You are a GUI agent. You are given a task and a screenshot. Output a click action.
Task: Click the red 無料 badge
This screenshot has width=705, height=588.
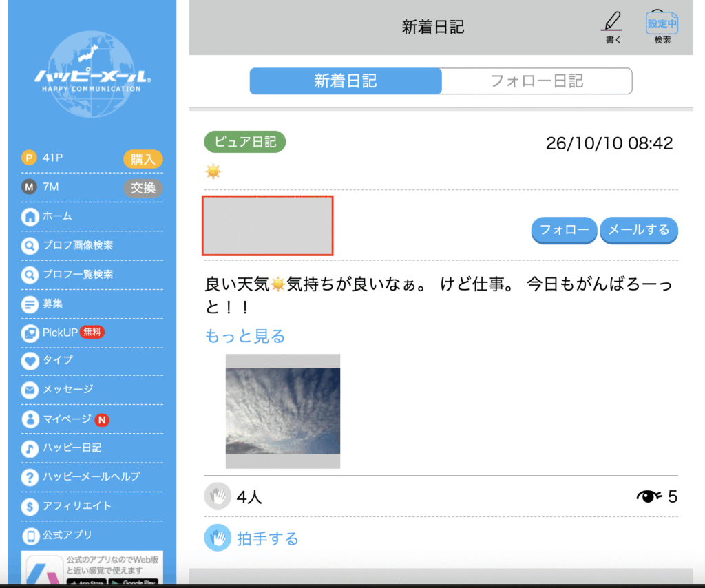pos(92,332)
